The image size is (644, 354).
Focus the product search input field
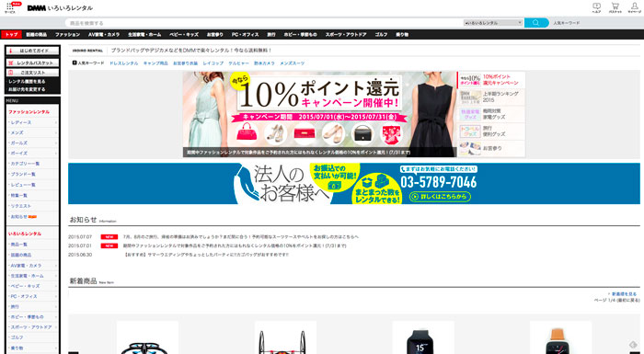coord(264,23)
